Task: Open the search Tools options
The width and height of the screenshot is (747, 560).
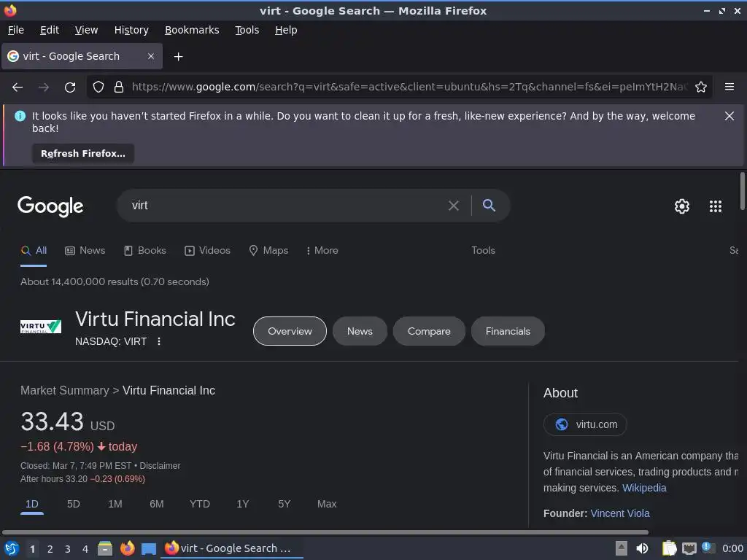Action: click(x=483, y=251)
